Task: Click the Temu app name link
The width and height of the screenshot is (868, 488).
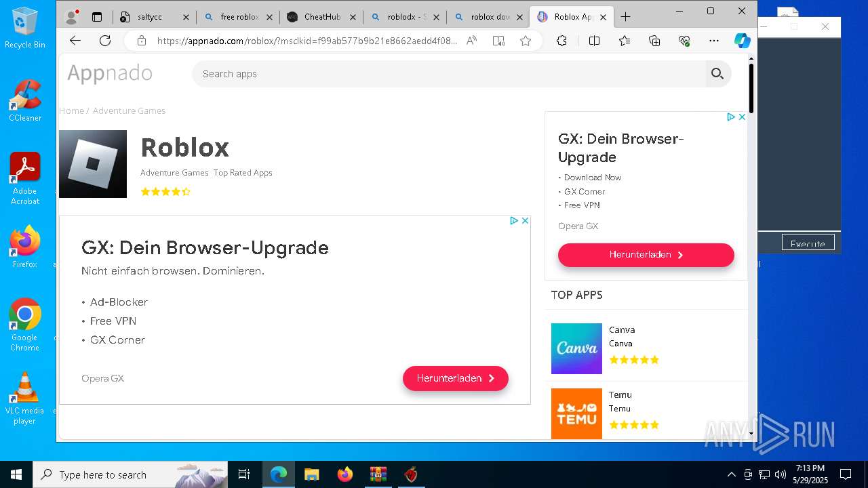Action: (620, 395)
